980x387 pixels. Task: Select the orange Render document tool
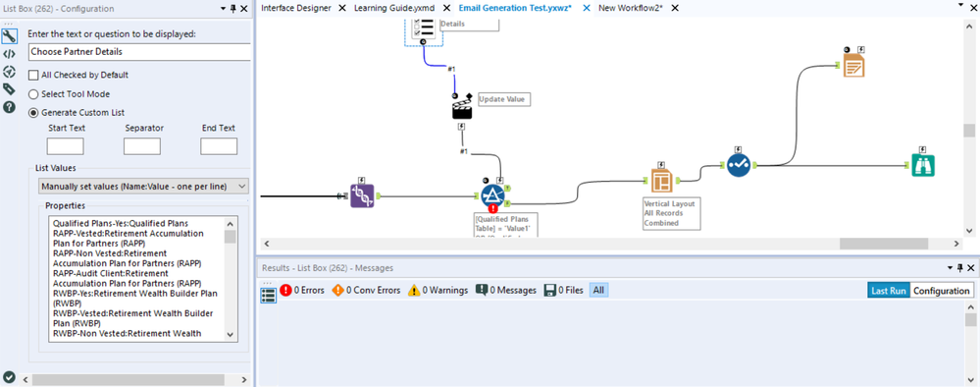click(x=853, y=65)
